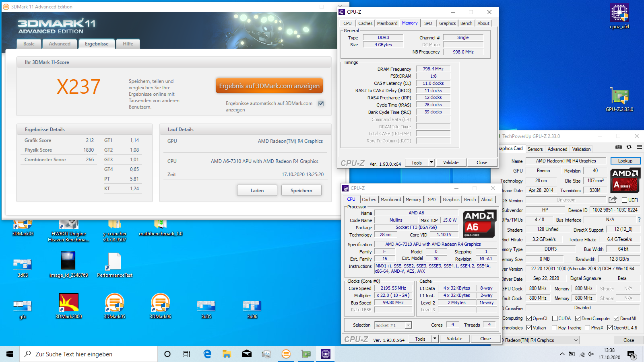Toggle Vulkan checkbox in GPU-Z
The image size is (644, 362).
tap(529, 328)
